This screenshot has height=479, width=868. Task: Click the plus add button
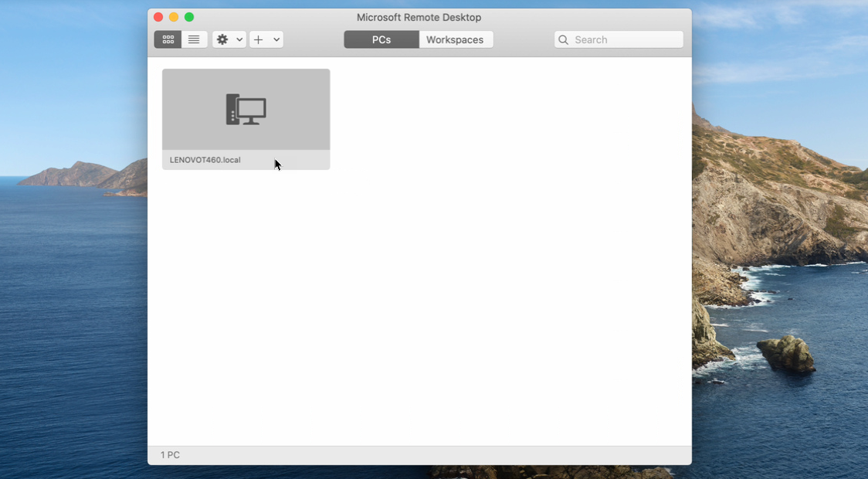coord(259,39)
